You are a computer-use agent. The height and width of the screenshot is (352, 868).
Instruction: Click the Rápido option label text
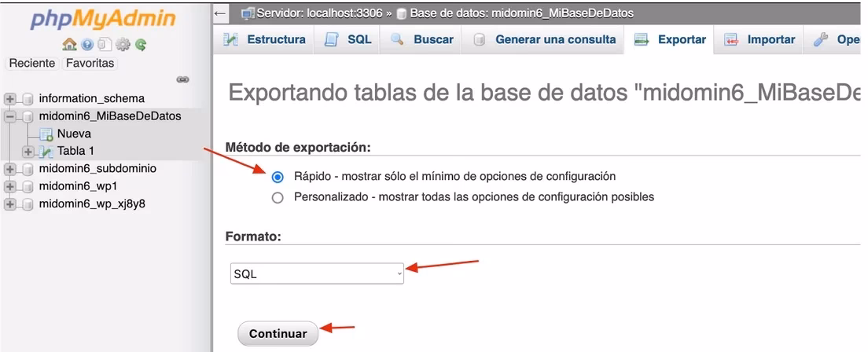click(454, 177)
